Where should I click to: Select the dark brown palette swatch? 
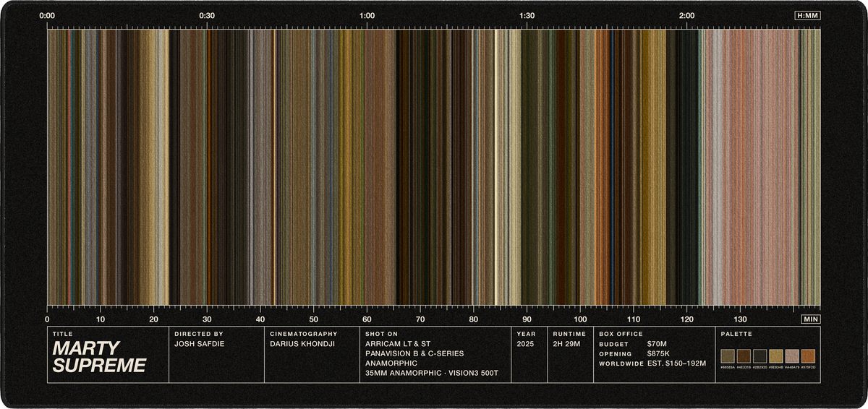pos(744,356)
